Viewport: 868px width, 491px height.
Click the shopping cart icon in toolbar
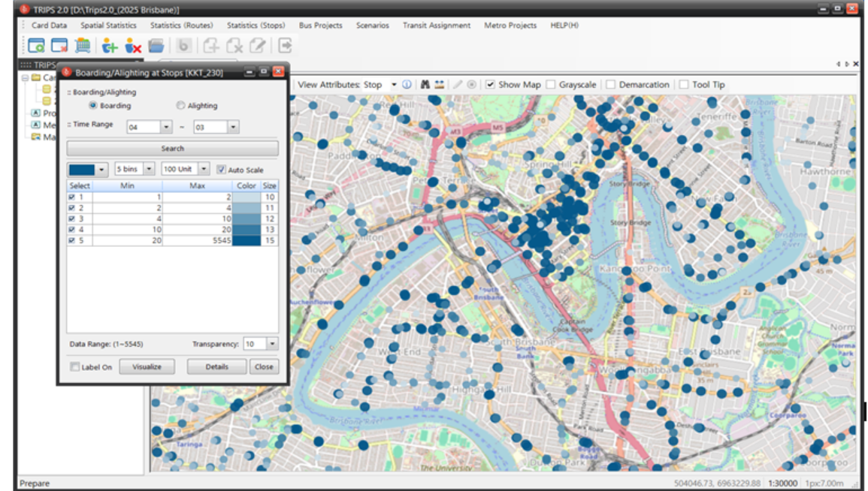(x=83, y=46)
